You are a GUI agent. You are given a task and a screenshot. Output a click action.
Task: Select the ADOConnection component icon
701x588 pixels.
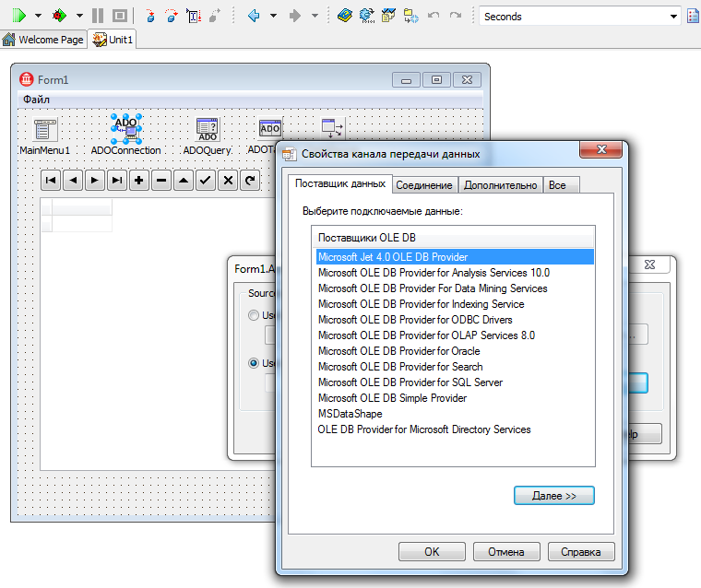125,129
